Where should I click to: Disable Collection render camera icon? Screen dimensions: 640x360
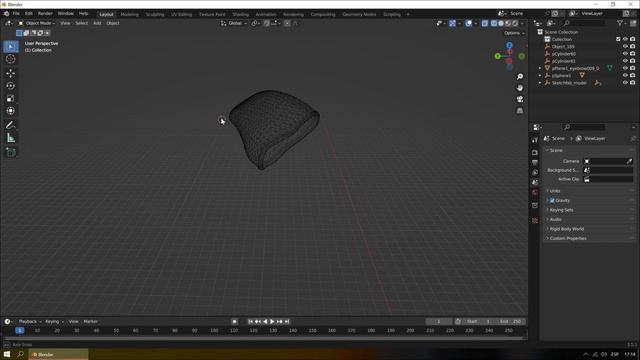pos(632,39)
